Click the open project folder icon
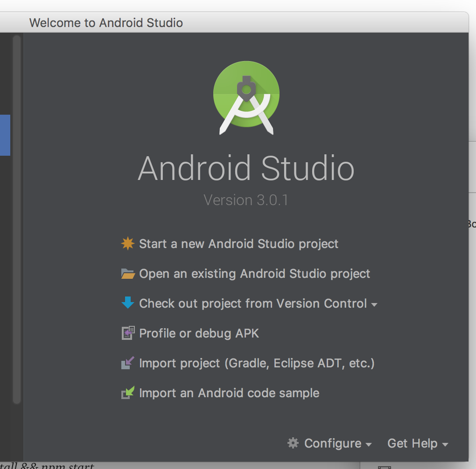Viewport: 476px width, 469px height. click(127, 274)
